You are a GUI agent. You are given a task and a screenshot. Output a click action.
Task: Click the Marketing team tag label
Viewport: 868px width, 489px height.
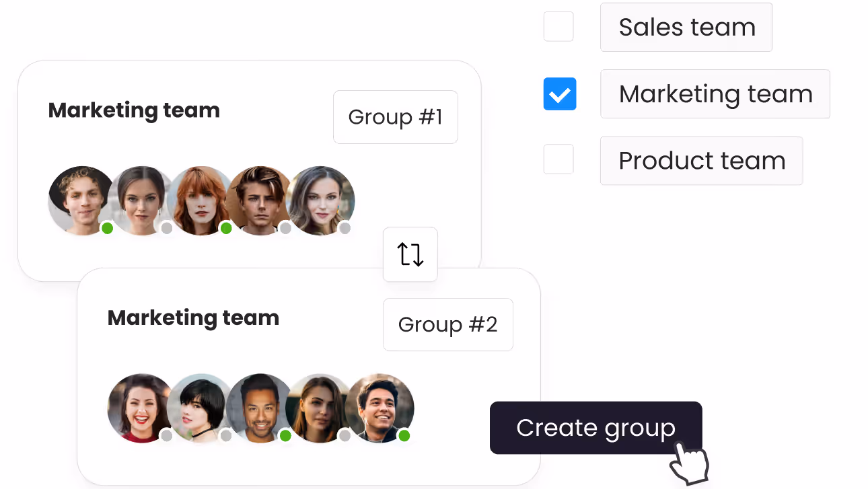pos(715,94)
